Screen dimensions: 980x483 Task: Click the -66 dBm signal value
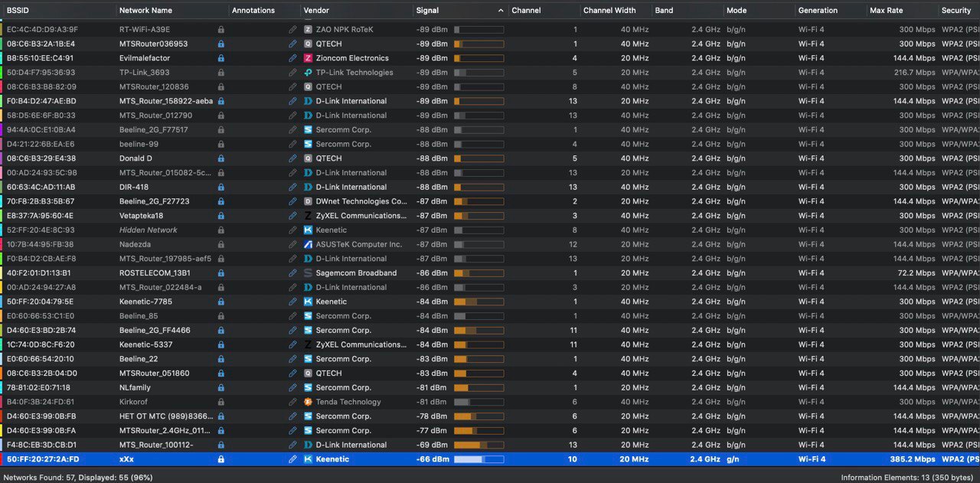[432, 459]
